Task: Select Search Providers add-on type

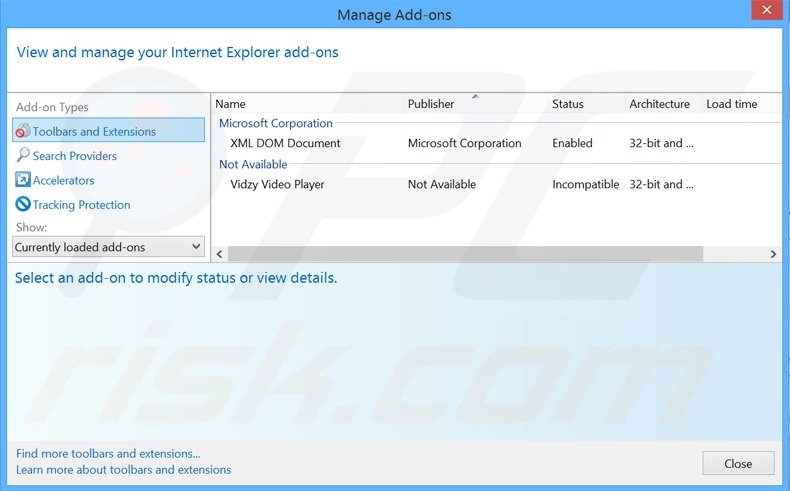Action: [75, 156]
